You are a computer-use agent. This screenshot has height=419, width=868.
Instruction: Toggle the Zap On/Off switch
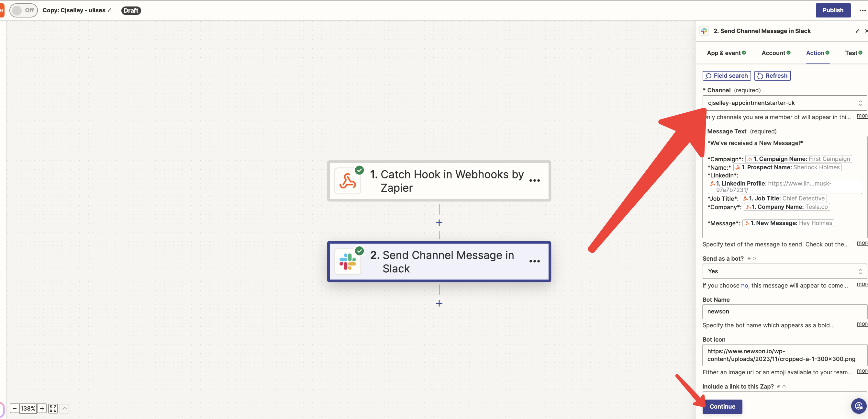pyautogui.click(x=23, y=10)
